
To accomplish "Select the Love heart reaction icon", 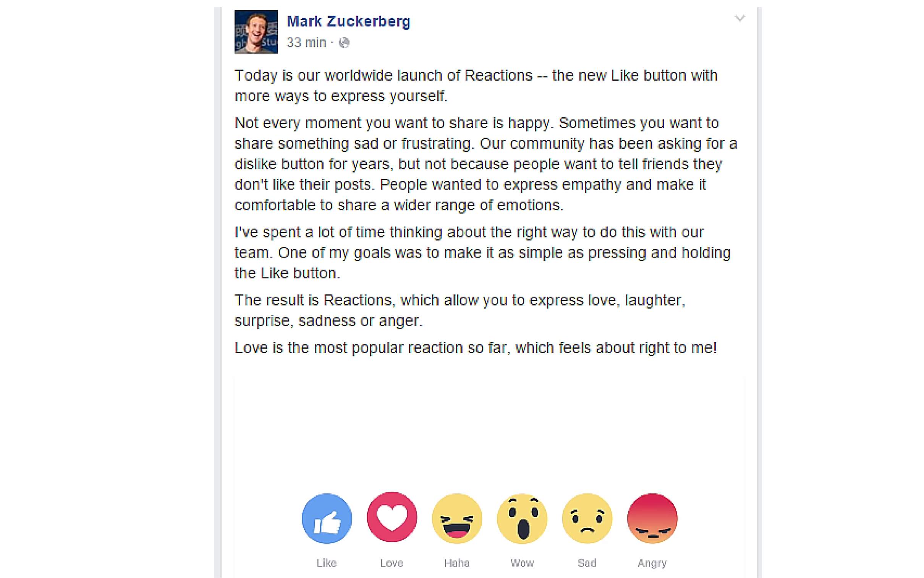I will click(392, 518).
